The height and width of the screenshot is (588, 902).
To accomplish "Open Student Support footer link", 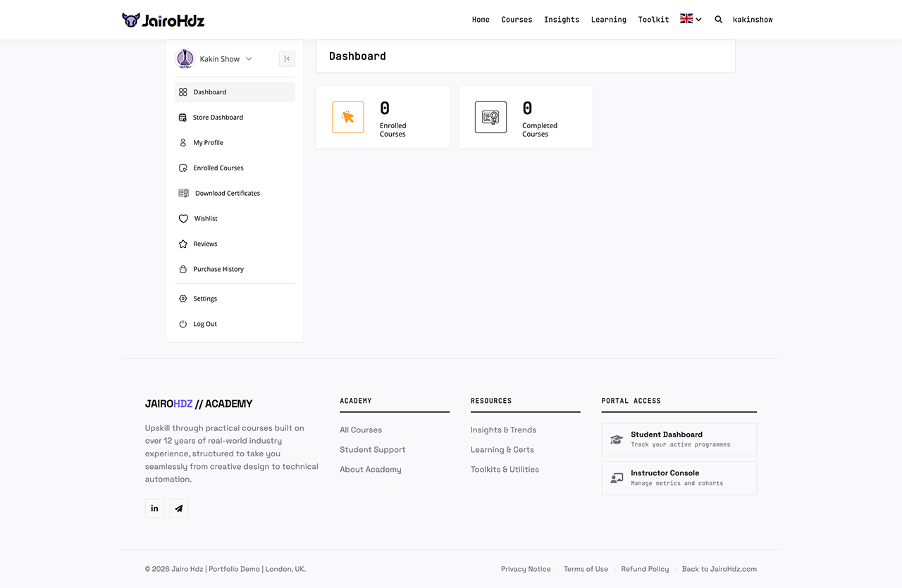I will pos(373,450).
